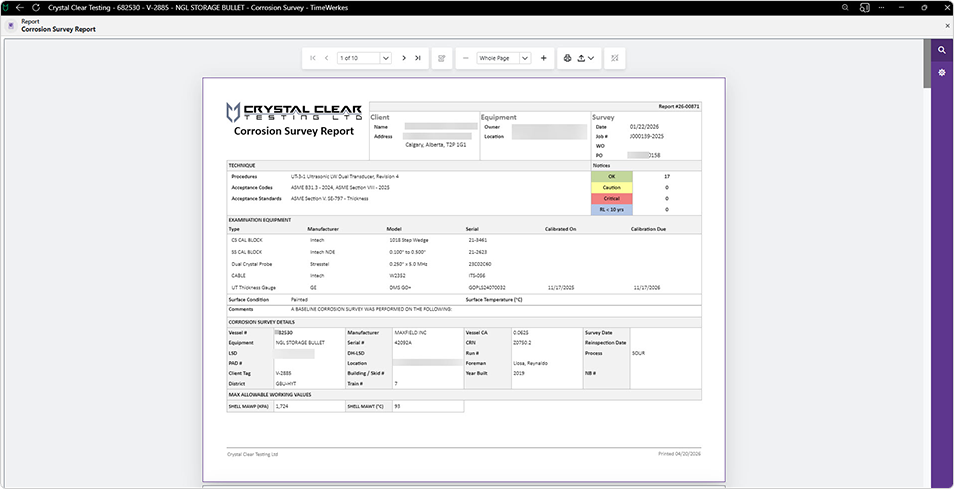Click blue 'RL < 10 yrs' swatch
This screenshot has width=954, height=489.
pos(612,209)
